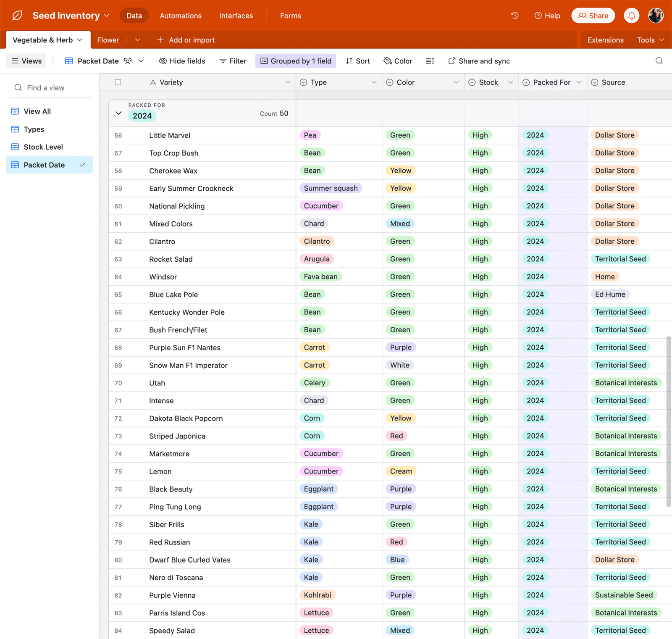Open the user profile avatar
Viewport: 672px width, 639px height.
coord(656,16)
